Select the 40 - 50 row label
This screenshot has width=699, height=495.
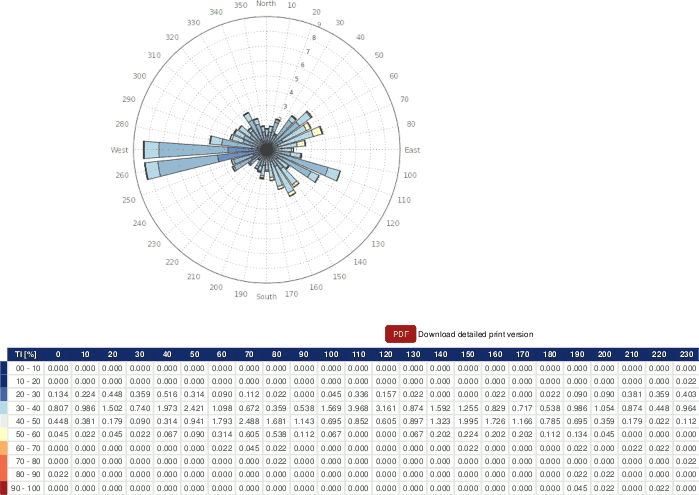26,421
